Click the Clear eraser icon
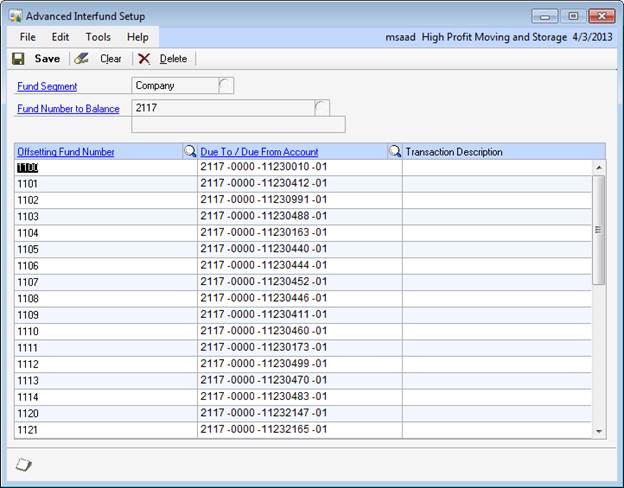Screen dimensions: 624x488 click(81, 59)
